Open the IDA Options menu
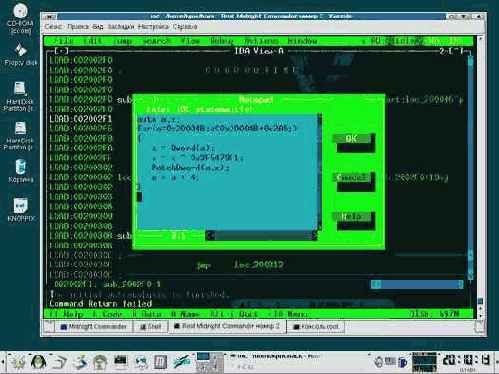 [261, 41]
